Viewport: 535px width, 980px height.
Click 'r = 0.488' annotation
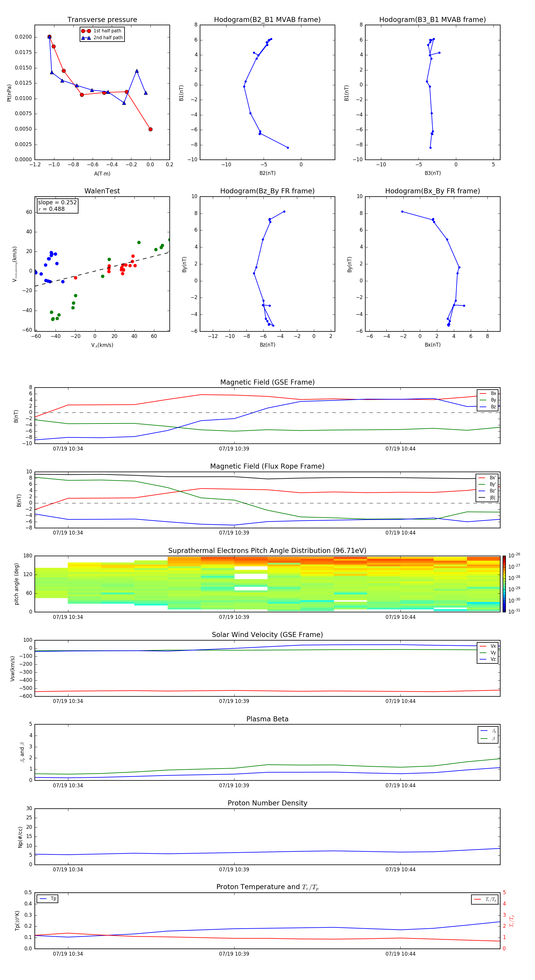coord(51,209)
